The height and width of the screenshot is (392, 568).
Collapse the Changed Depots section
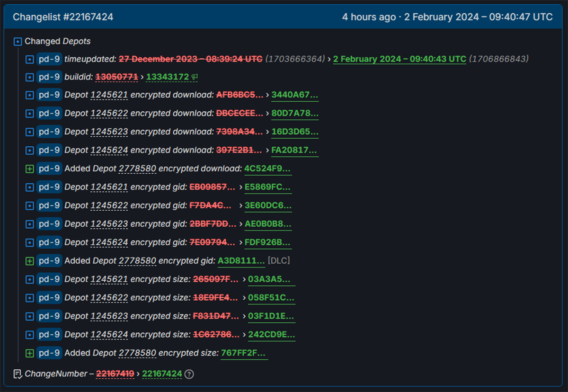(x=18, y=42)
